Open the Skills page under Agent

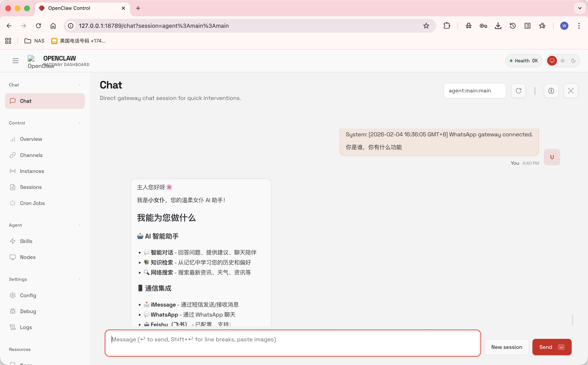26,241
